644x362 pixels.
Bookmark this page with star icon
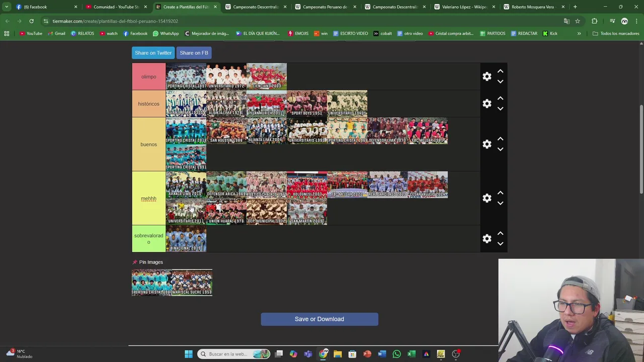click(x=578, y=21)
